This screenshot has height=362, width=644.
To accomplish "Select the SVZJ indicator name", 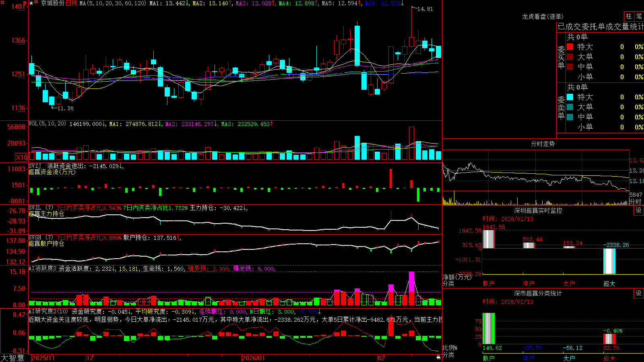I will coord(35,166).
